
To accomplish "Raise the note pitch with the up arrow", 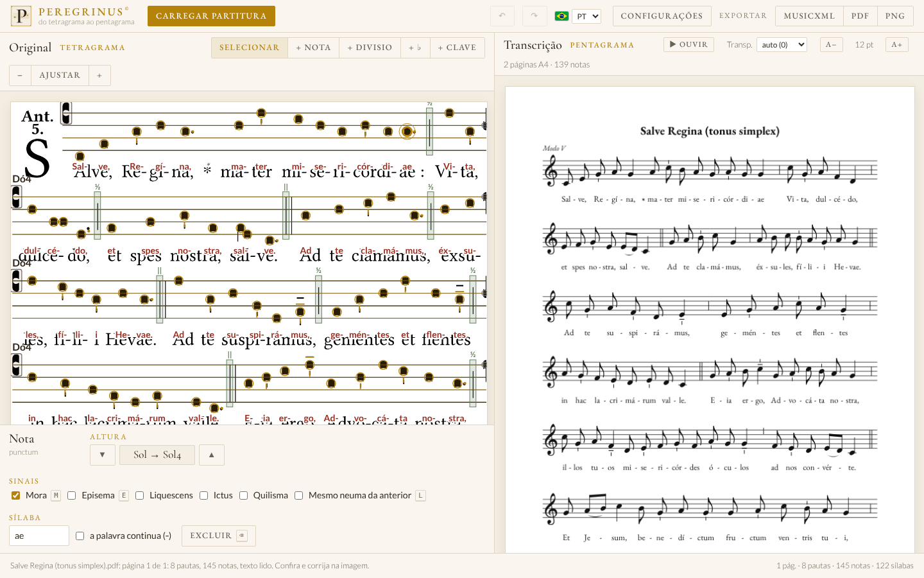I will (212, 455).
